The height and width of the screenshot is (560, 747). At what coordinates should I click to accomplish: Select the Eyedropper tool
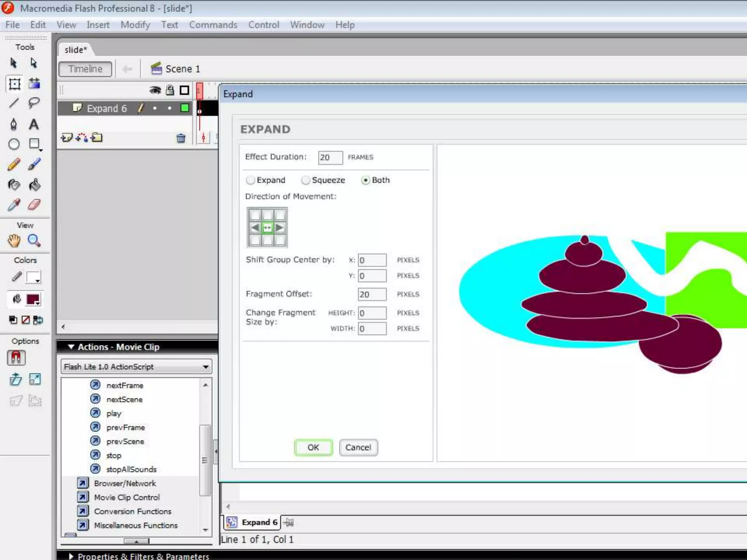pos(14,205)
